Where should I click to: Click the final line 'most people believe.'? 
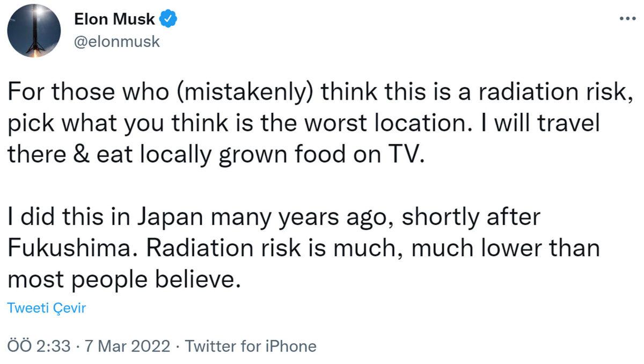tap(122, 280)
